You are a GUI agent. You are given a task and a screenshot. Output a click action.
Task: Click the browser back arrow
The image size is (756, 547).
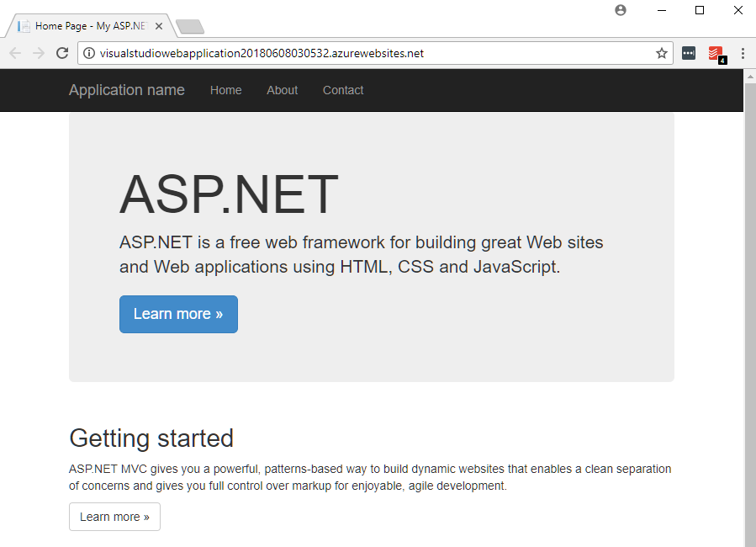(x=15, y=53)
